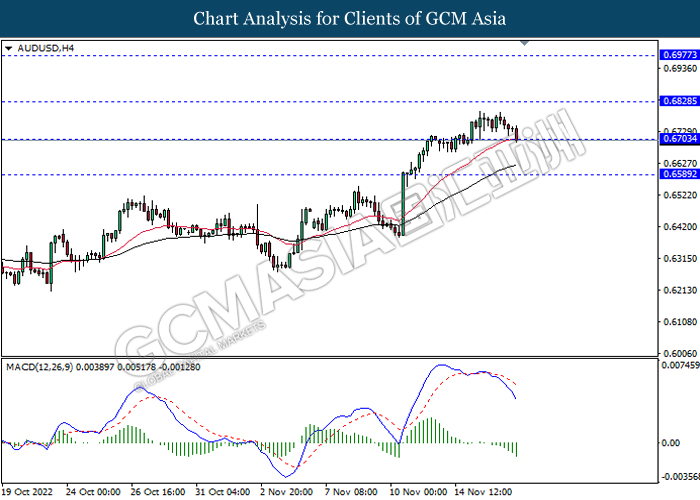Click the 10 Nov 00:00 time label
Screen dimensions: 700x500
tap(418, 492)
